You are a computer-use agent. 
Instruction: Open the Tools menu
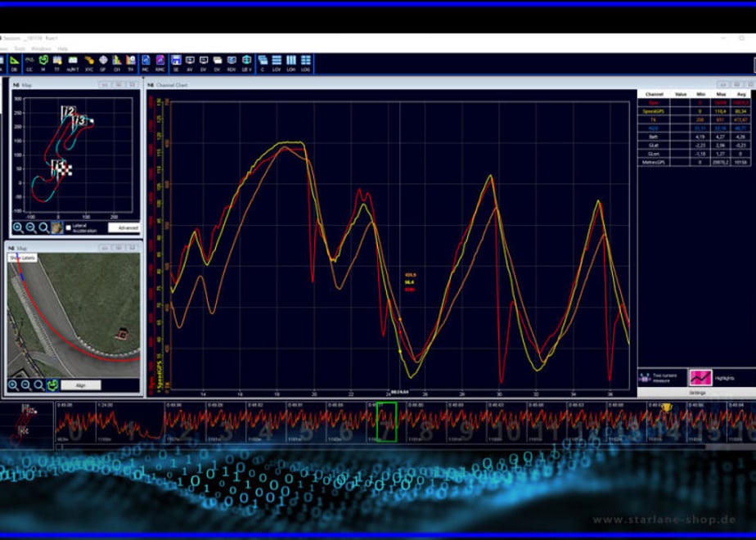click(x=20, y=49)
